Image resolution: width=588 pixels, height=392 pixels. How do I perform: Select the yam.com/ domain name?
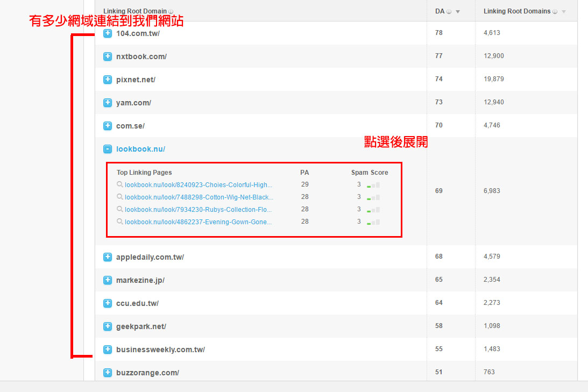133,103
